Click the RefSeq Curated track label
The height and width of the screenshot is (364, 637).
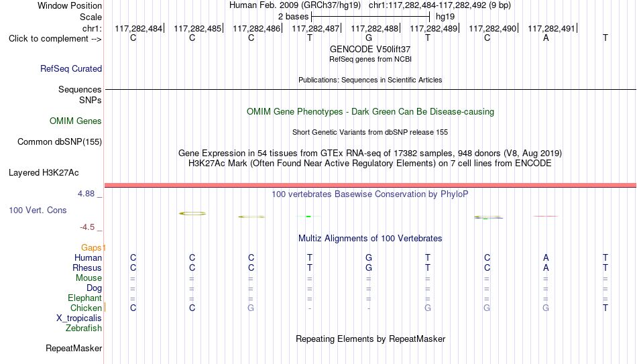point(71,68)
